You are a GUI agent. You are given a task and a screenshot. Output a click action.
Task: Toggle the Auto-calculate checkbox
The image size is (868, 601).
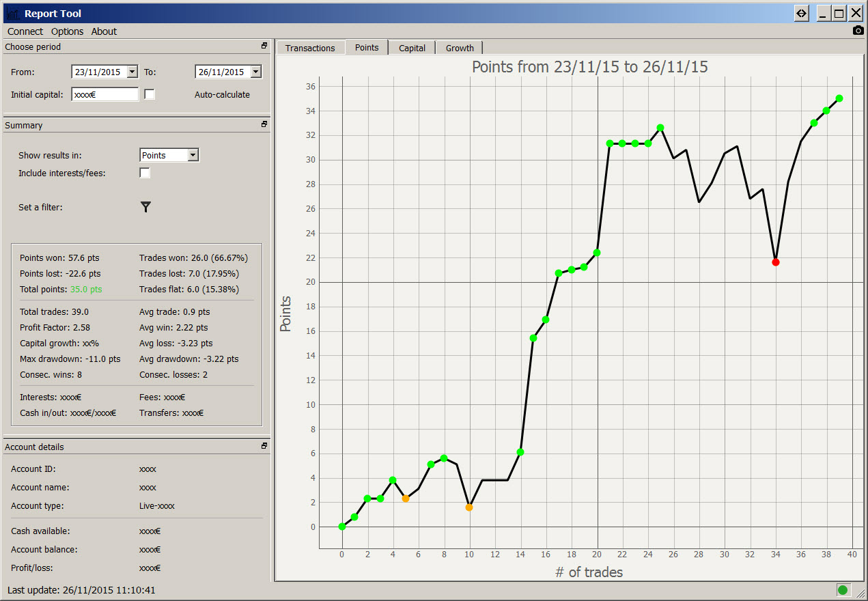click(x=150, y=94)
